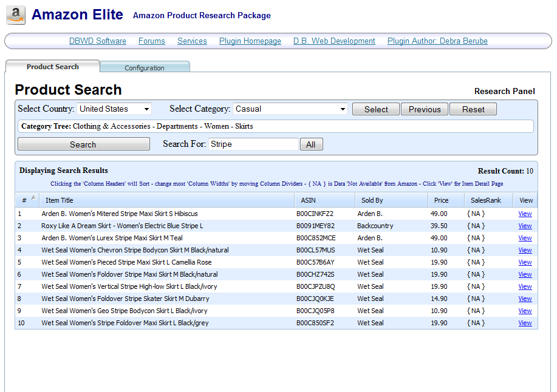
Task: View Wet Seal Foldover Stripe Maxi Skirt M
Action: point(525,274)
